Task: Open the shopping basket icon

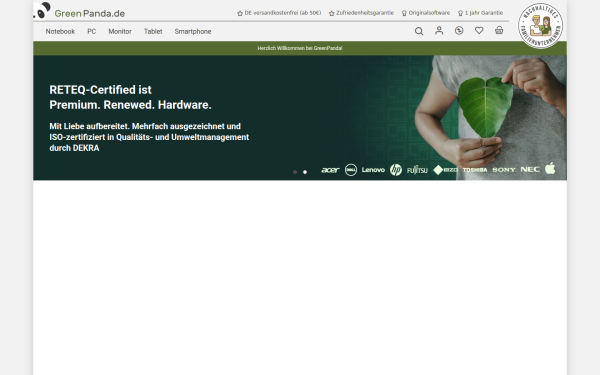Action: pyautogui.click(x=499, y=30)
